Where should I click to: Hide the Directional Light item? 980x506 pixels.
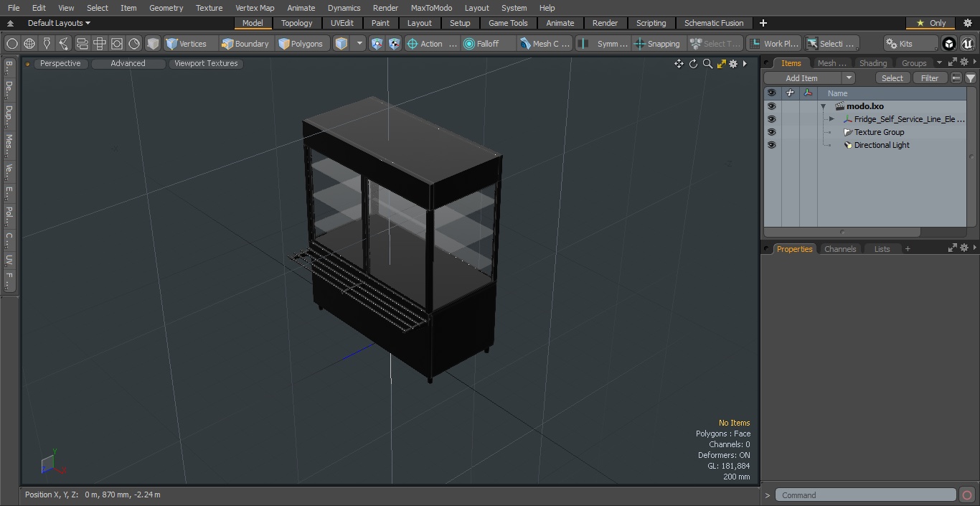[x=771, y=145]
